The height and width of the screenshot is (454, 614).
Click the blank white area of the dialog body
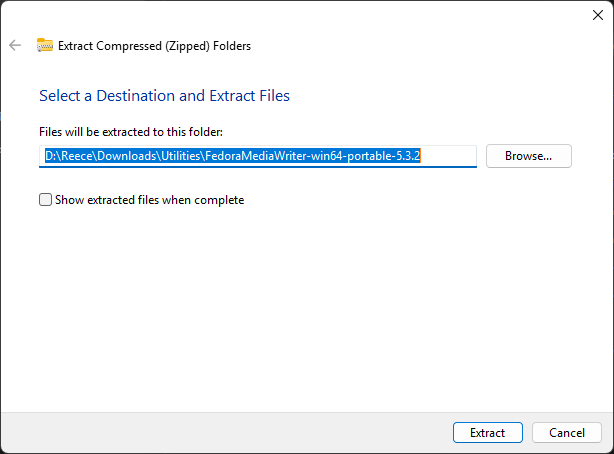pyautogui.click(x=307, y=306)
